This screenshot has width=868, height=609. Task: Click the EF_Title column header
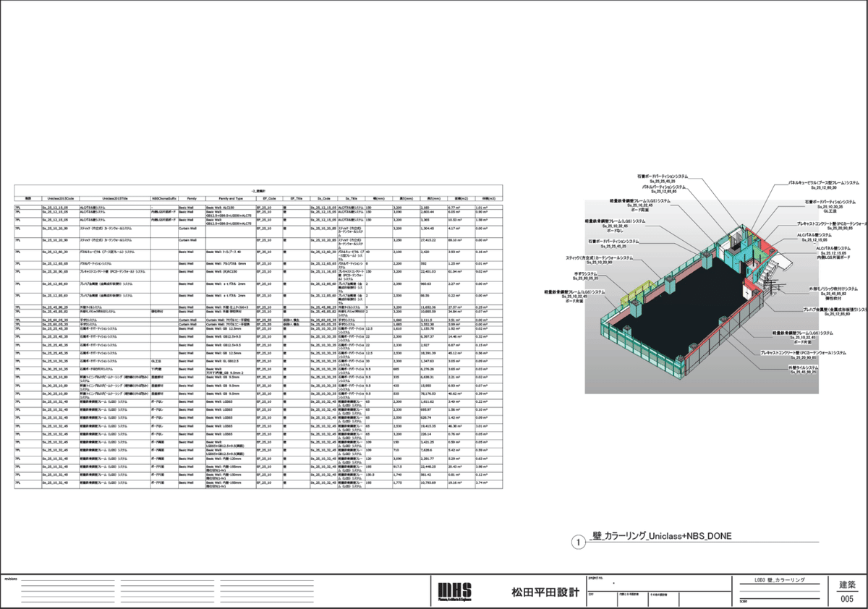(296, 197)
